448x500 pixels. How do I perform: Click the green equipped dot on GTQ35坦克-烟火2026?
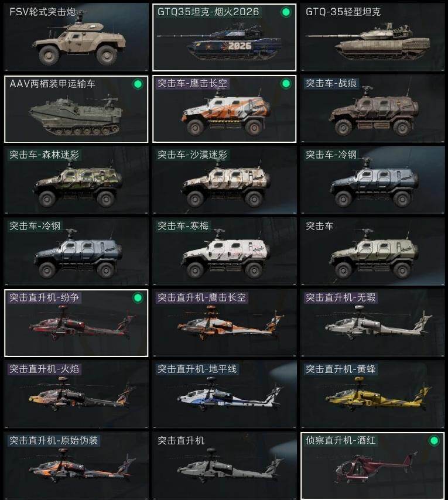tap(286, 12)
